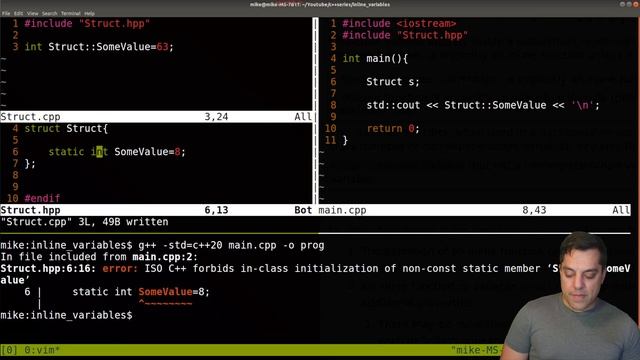Image resolution: width=640 pixels, height=360 pixels.
Task: Click the closing brace on main.cpp line 11
Action: tap(345, 140)
